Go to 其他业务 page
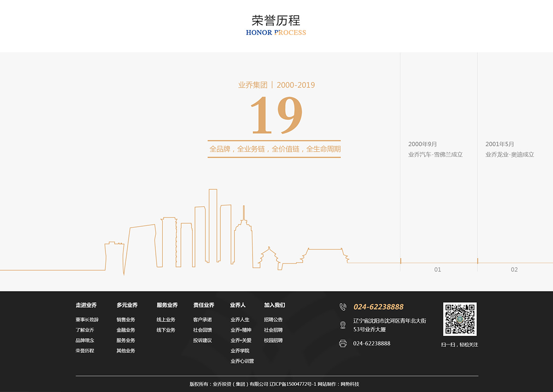Screen dimensions: 553x392 point(126,351)
